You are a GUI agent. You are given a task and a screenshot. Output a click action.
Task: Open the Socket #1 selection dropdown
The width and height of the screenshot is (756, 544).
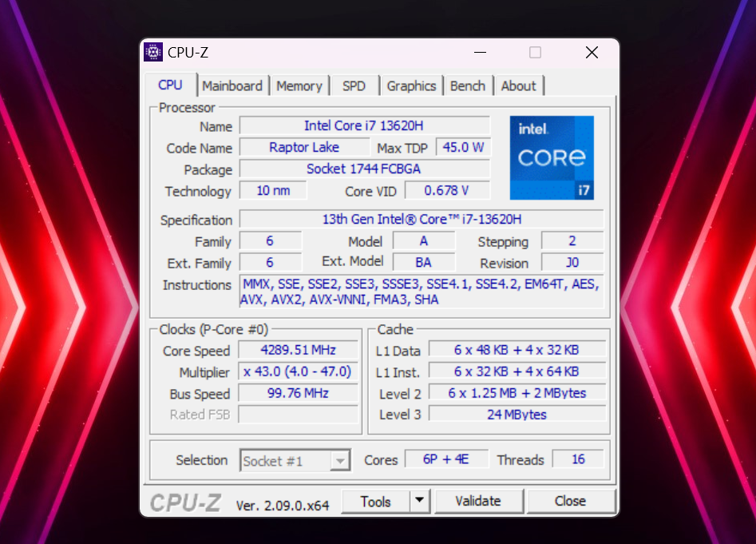[295, 461]
